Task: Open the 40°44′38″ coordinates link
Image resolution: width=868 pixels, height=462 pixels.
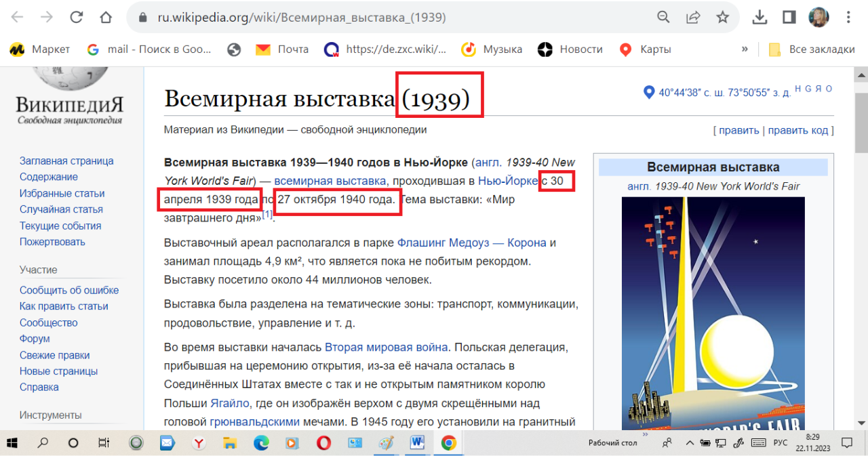Action: click(x=725, y=93)
